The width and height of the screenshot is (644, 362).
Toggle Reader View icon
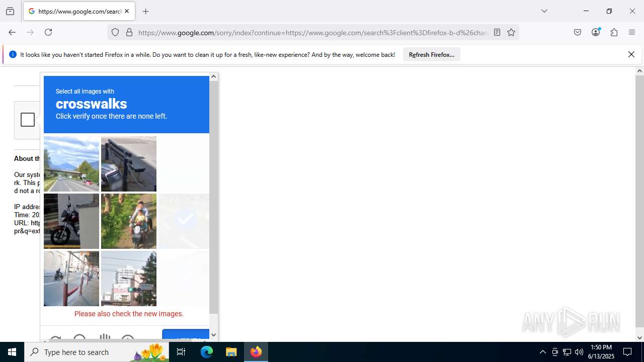click(497, 32)
